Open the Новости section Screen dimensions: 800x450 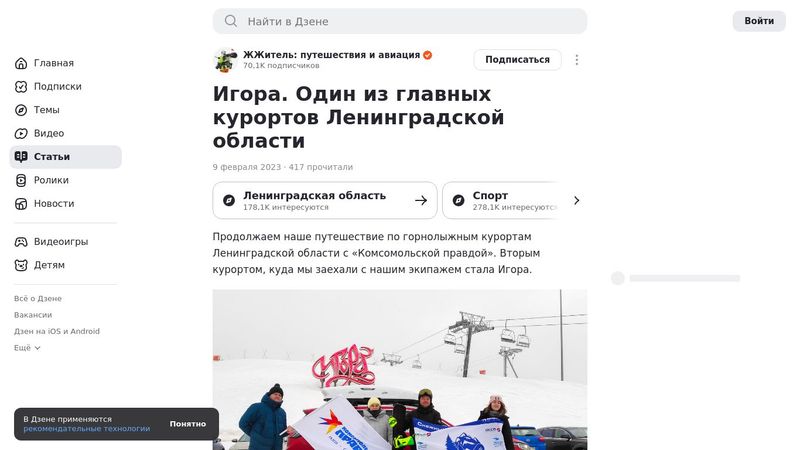coord(65,204)
